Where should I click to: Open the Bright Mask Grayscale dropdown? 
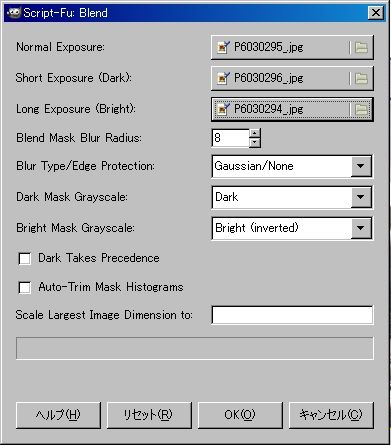coord(361,228)
